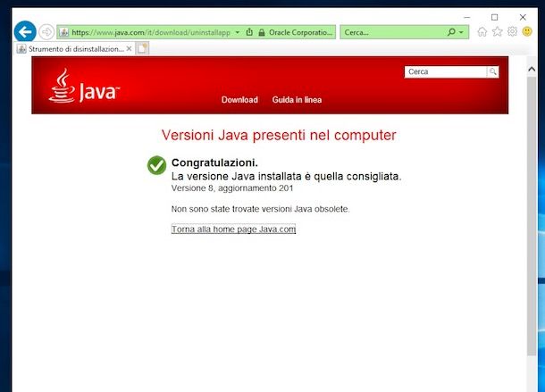545x392 pixels.
Task: Follow Torna alla home page Java.com link
Action: tap(233, 229)
